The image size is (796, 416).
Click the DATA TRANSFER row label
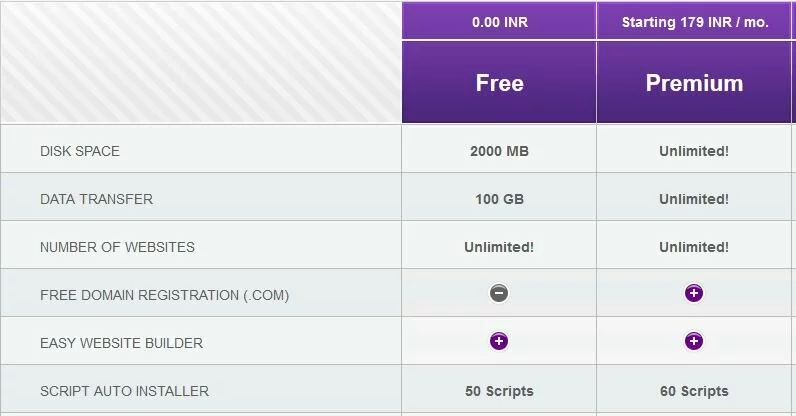(x=96, y=199)
